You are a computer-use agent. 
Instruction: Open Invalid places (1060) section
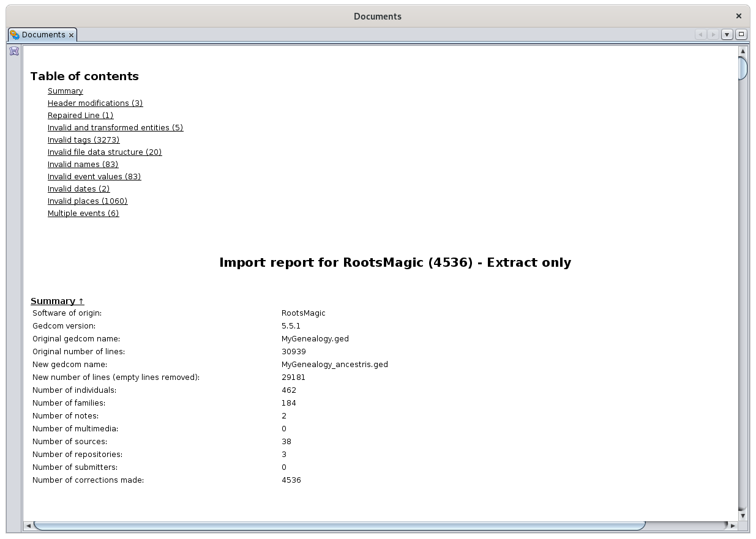click(88, 201)
